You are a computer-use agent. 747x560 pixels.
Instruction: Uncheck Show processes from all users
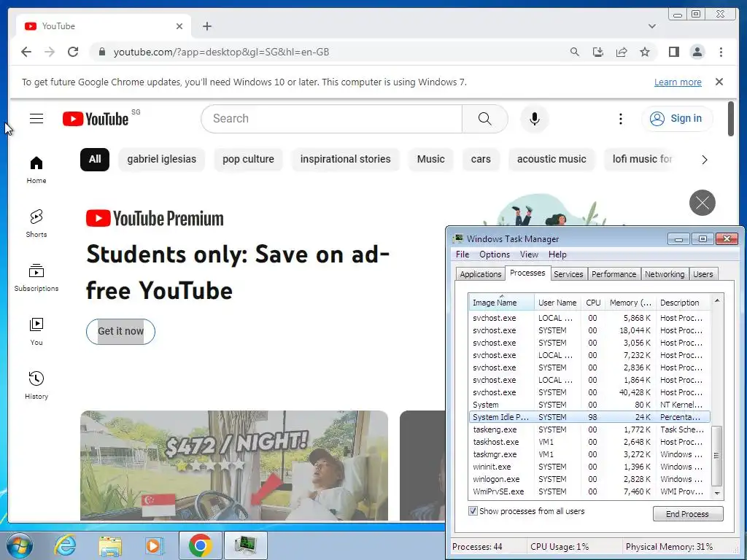point(473,511)
